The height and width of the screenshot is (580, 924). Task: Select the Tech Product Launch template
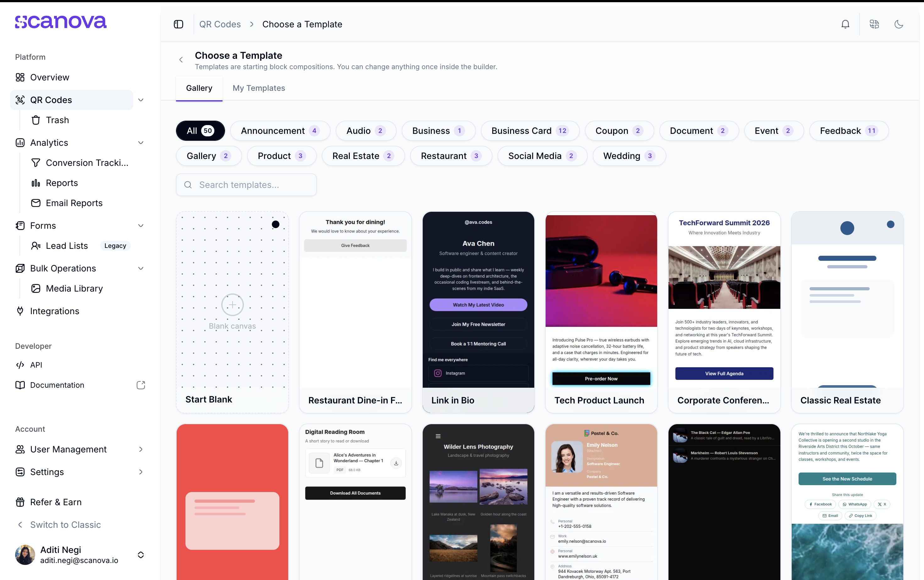pyautogui.click(x=601, y=312)
